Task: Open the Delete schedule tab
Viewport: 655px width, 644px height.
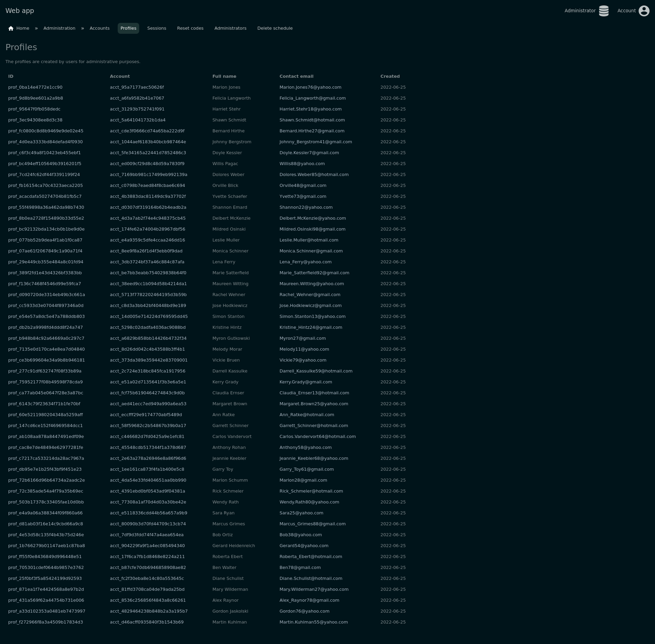Action: 275,28
